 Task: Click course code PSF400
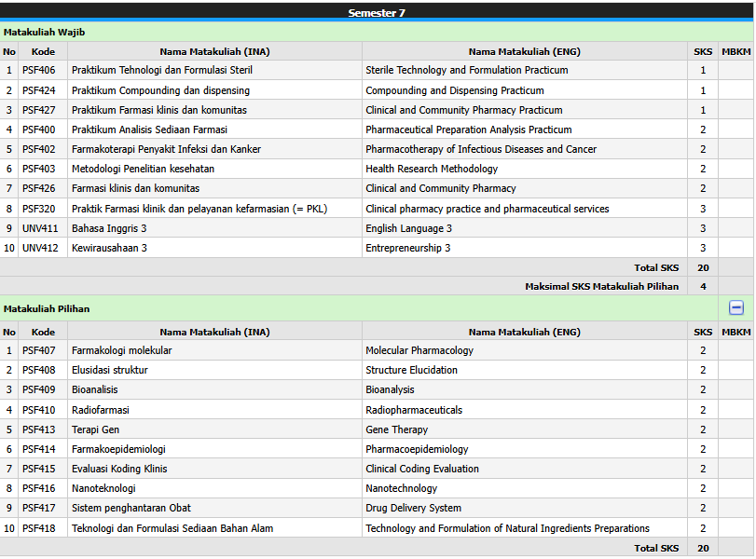coord(38,130)
